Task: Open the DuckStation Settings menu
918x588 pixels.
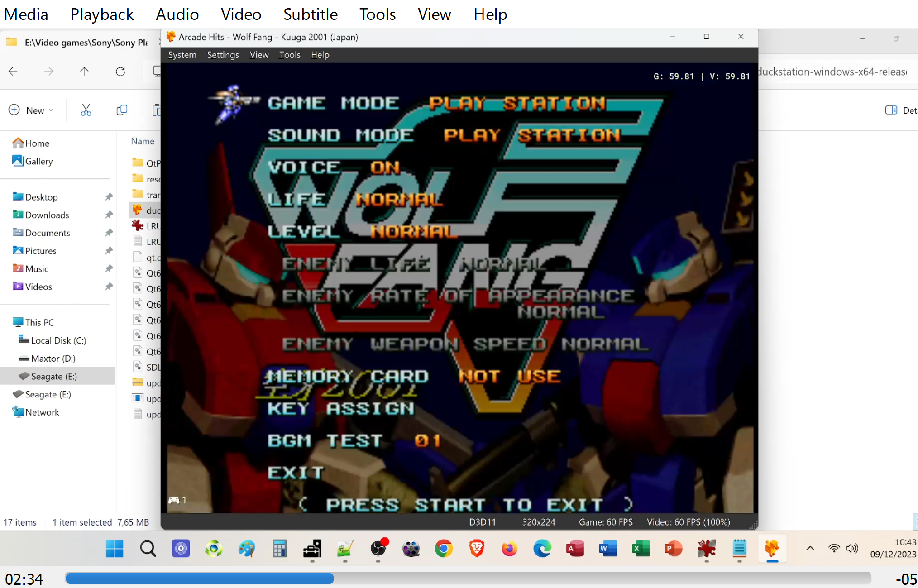Action: 223,55
